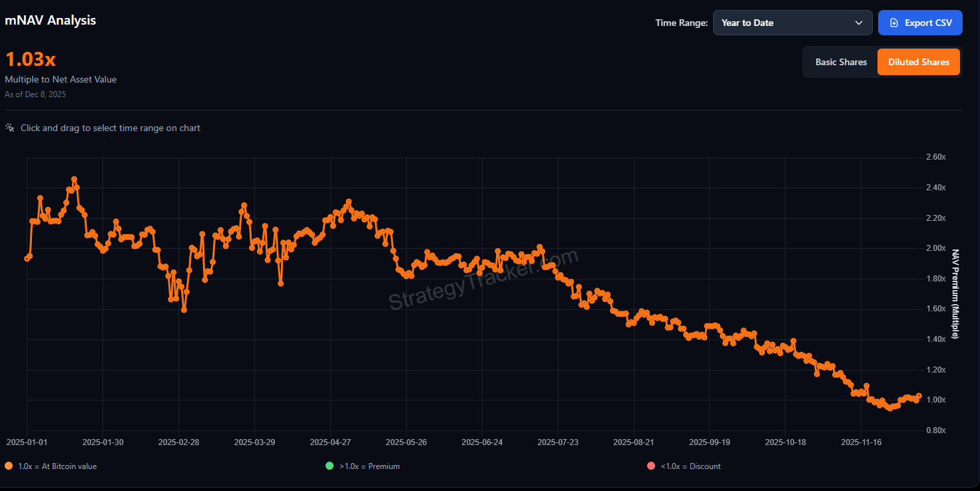Click the peak data point near 2.45x in January

[75, 179]
